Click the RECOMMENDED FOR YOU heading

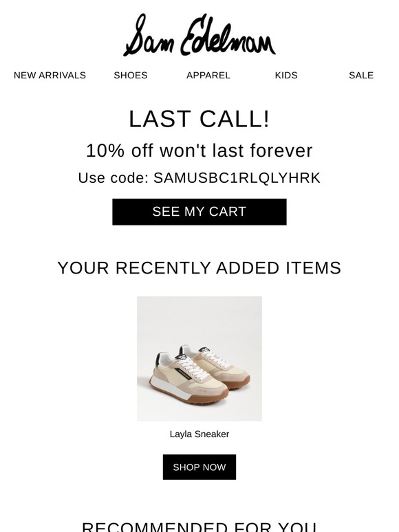[199, 527]
